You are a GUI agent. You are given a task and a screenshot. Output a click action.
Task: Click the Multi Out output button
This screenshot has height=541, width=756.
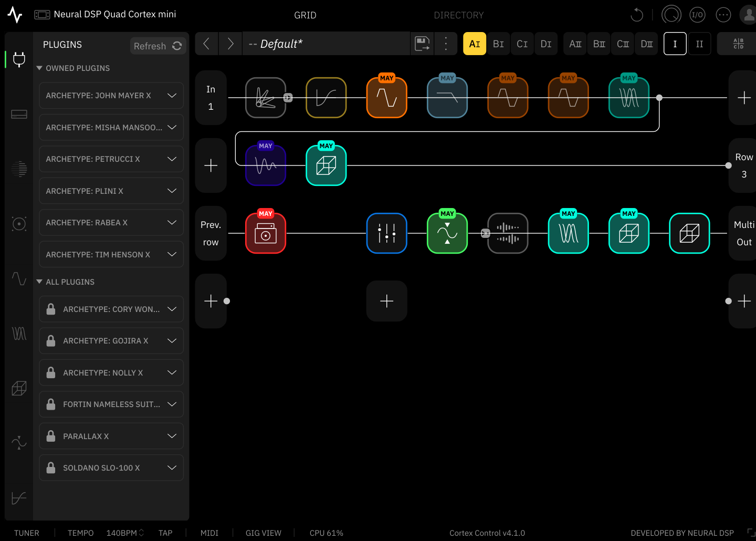pos(743,233)
